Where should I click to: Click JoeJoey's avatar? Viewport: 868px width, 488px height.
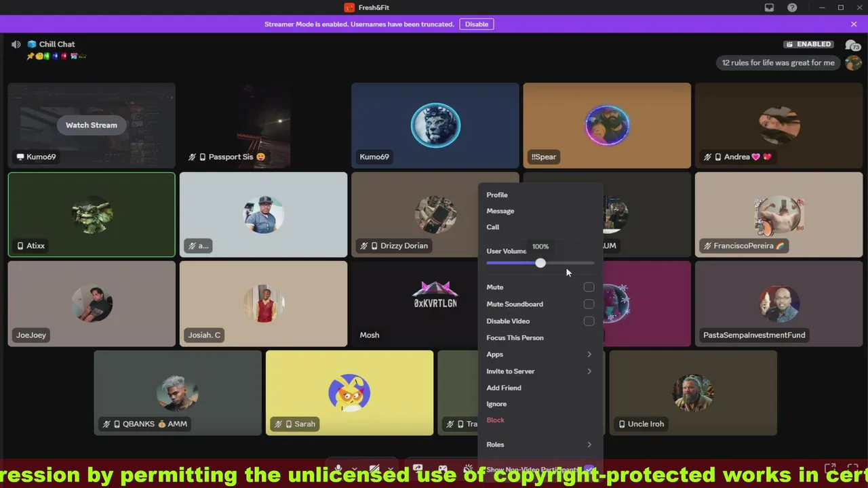tap(92, 304)
